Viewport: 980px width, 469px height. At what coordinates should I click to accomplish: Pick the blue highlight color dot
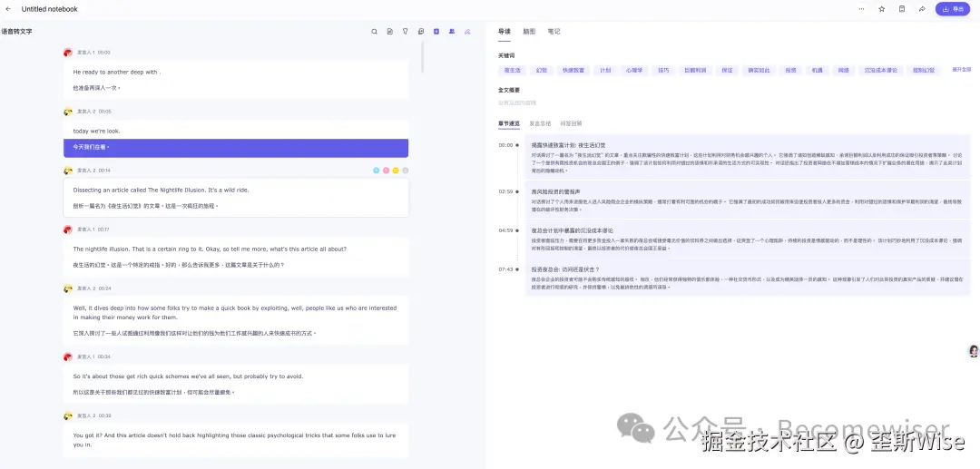(x=377, y=171)
